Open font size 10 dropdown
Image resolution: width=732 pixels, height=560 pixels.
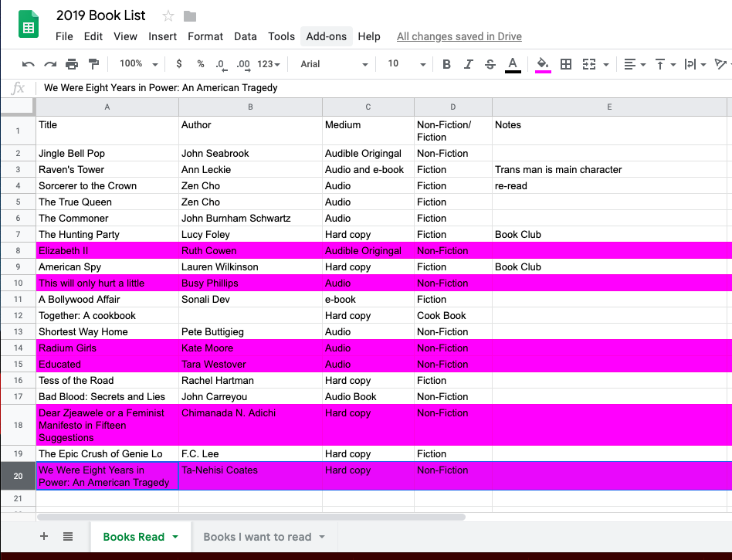tap(406, 63)
